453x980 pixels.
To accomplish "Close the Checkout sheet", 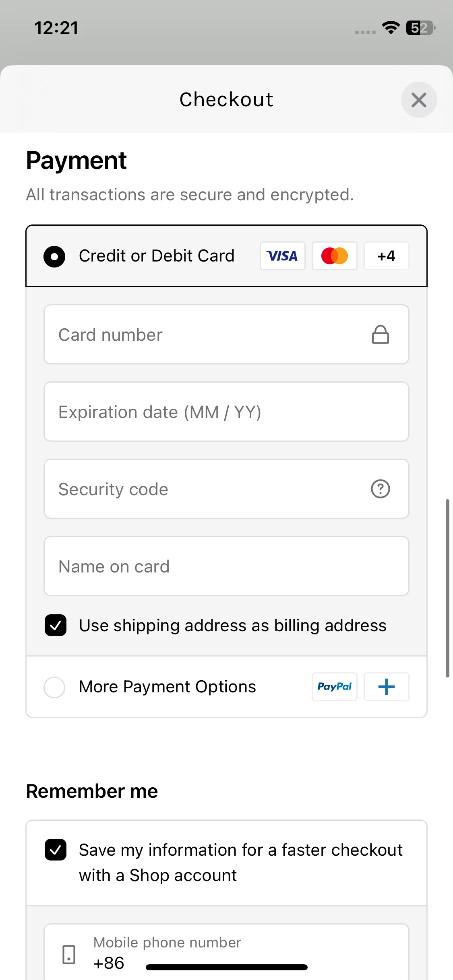I will (x=419, y=100).
